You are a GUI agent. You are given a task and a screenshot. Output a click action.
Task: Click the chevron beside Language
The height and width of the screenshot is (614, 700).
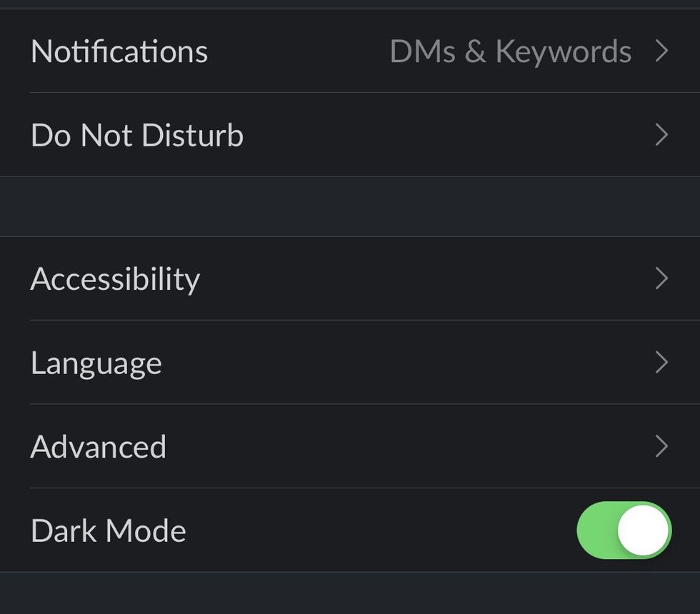661,363
